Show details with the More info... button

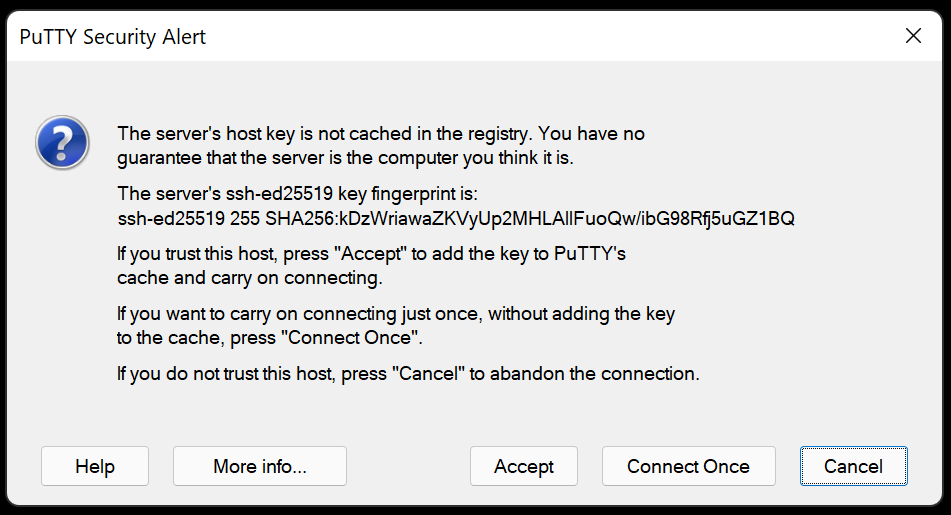[x=260, y=466]
